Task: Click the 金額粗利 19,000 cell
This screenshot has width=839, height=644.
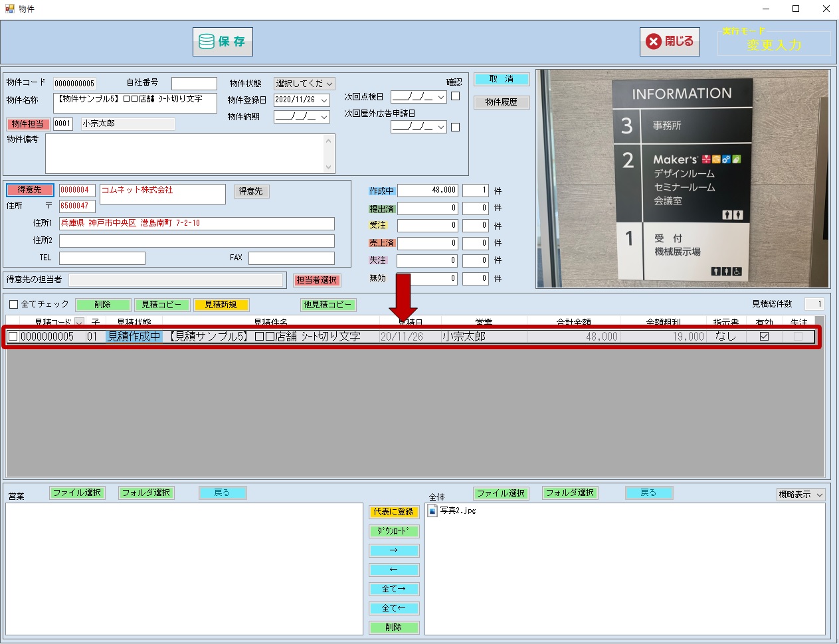Action: coord(662,337)
